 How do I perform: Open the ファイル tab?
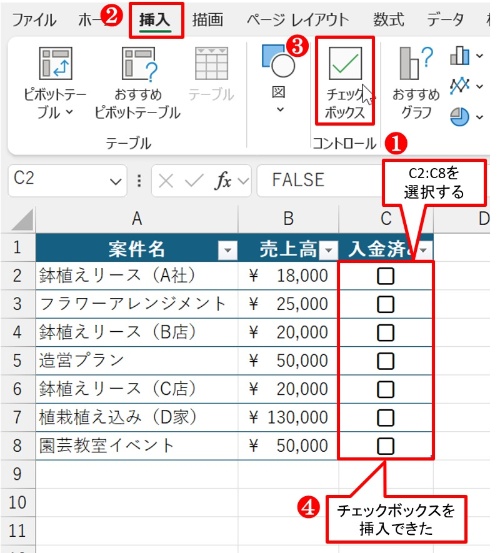(x=34, y=20)
